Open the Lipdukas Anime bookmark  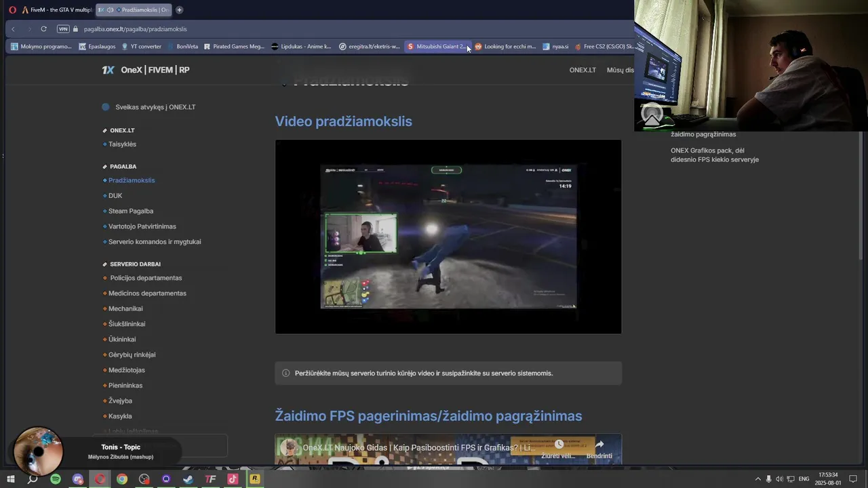301,47
